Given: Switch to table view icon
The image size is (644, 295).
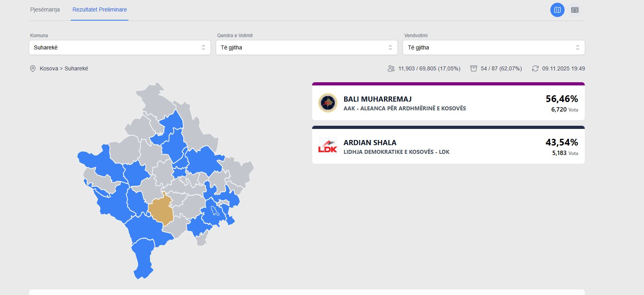Looking at the screenshot, I should pos(575,10).
